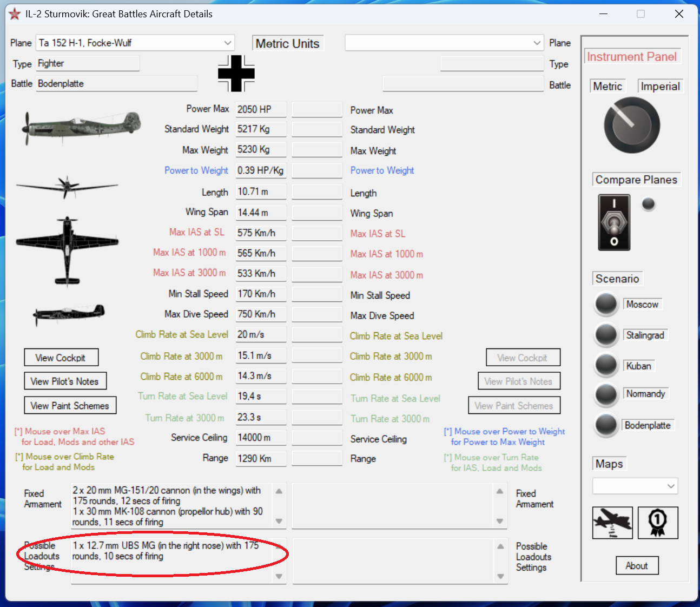Viewport: 700px width, 607px height.
Task: Switch units to Imperial
Action: (x=660, y=87)
